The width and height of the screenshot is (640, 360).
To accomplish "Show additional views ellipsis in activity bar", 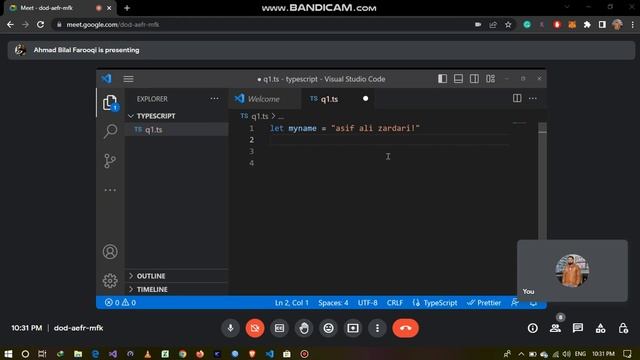I will pyautogui.click(x=110, y=190).
